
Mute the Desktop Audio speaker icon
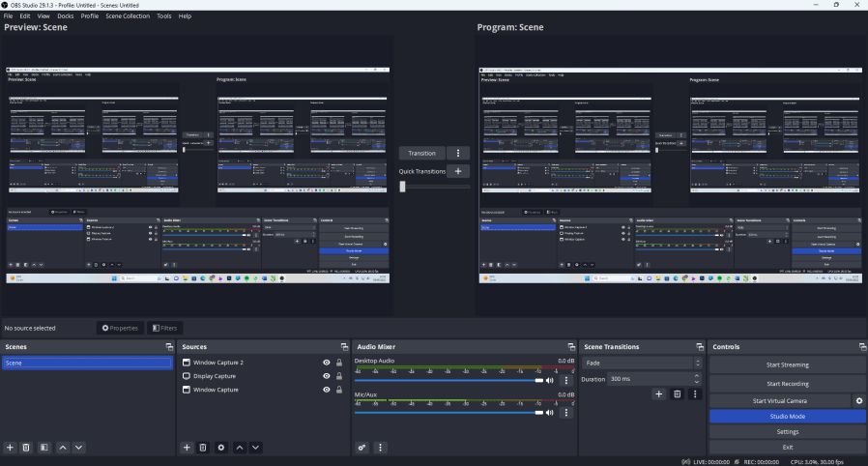(x=550, y=380)
